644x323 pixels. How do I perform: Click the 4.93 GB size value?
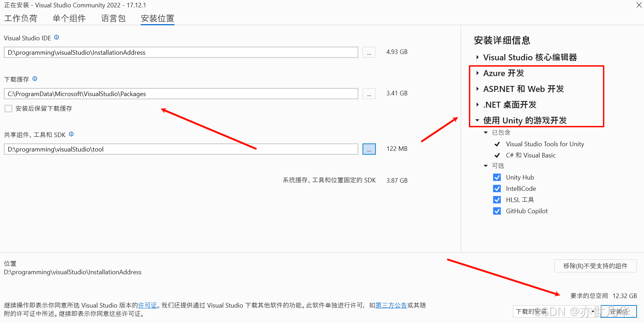coord(397,52)
